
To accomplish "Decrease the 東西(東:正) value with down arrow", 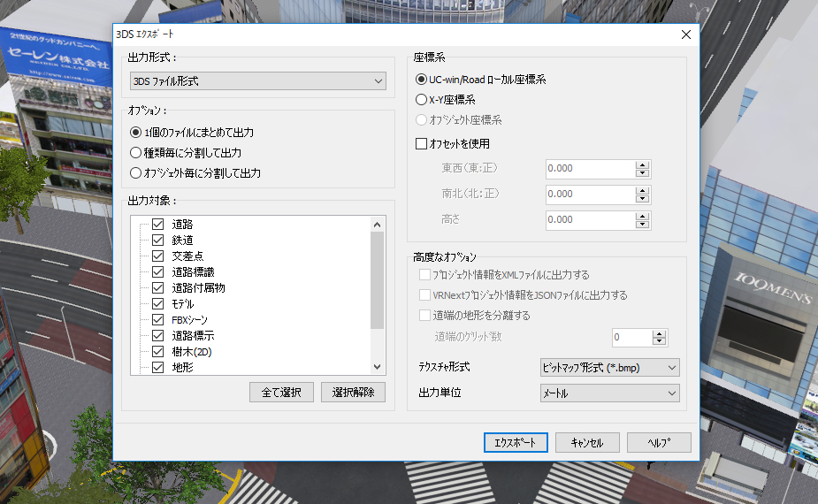I will tap(643, 173).
